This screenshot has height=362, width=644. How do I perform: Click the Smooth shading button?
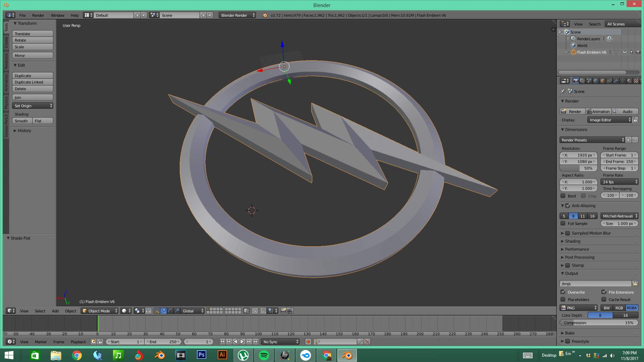tap(22, 121)
